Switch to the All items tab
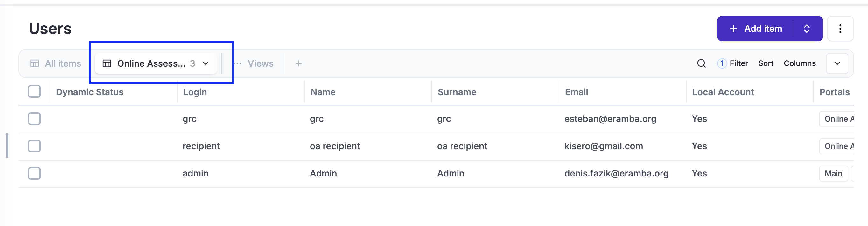 [x=63, y=63]
